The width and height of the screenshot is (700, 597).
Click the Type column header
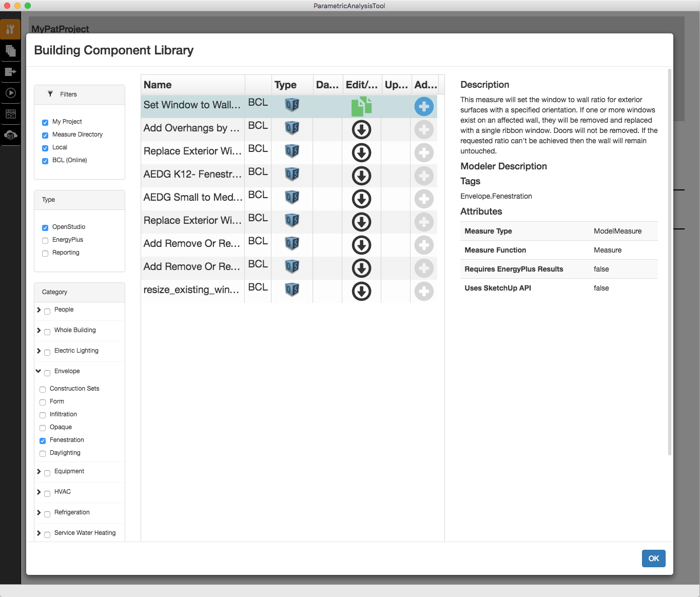[285, 85]
